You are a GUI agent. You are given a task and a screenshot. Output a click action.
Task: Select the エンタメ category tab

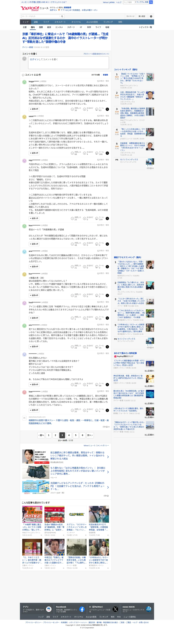[59, 27]
